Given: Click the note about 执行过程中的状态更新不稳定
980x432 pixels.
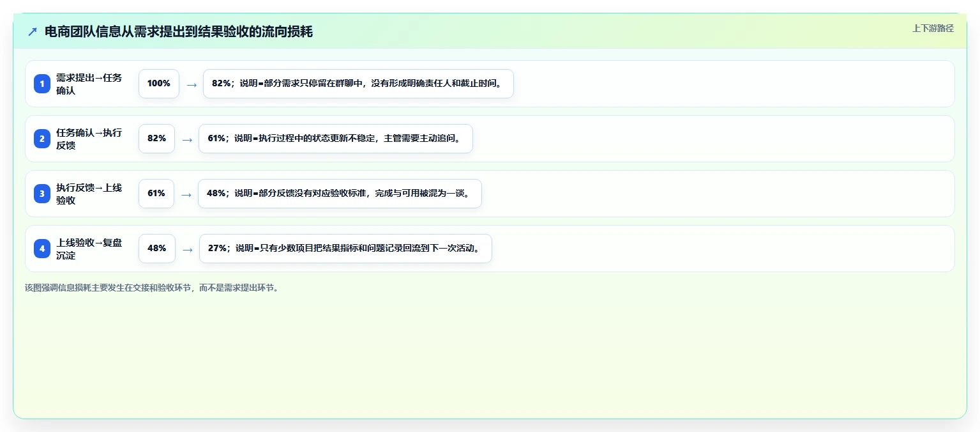Looking at the screenshot, I should coord(336,139).
